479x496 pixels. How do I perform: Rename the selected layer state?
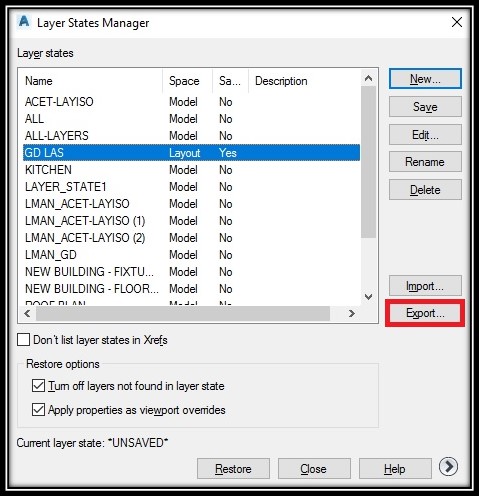[x=425, y=162]
